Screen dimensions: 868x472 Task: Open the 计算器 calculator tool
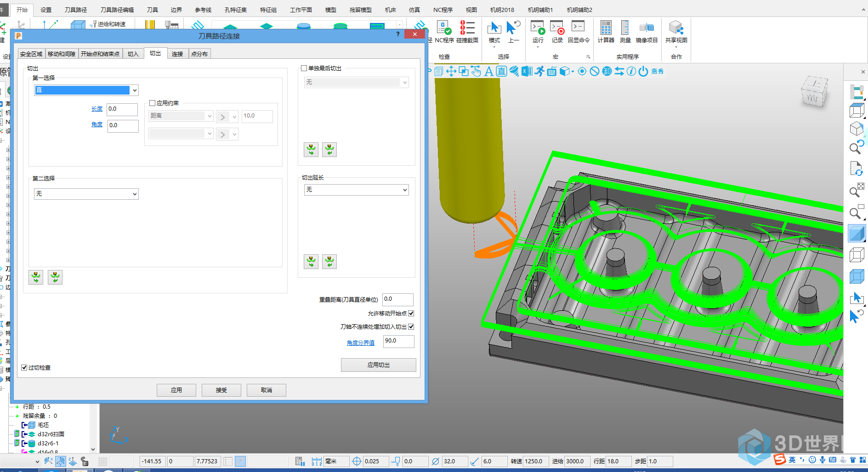pyautogui.click(x=606, y=32)
